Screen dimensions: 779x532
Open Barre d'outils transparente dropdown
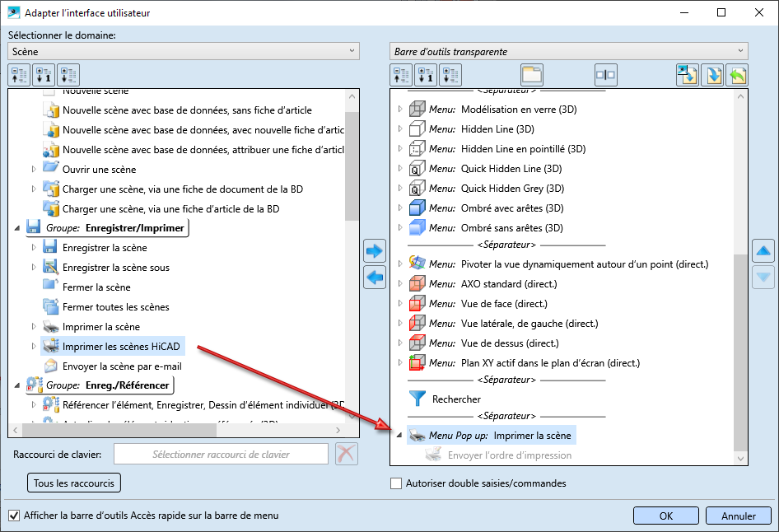(x=569, y=51)
